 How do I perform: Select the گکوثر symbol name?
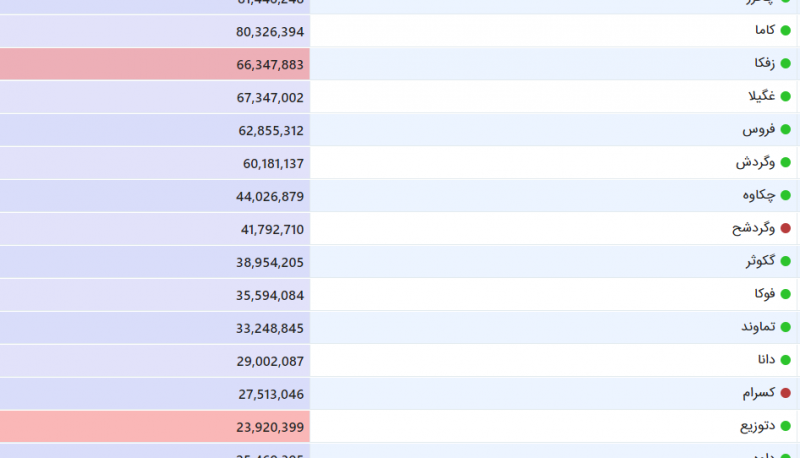click(760, 261)
